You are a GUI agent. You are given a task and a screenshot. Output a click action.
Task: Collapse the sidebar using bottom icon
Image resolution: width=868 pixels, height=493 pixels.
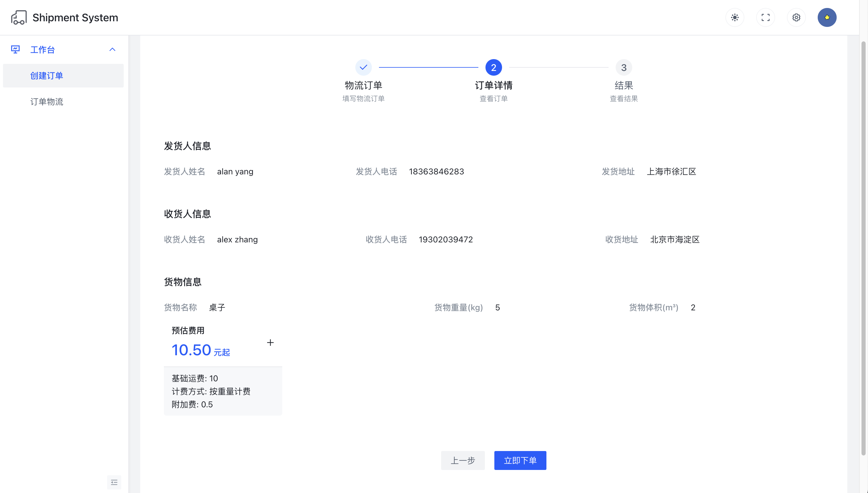point(114,482)
